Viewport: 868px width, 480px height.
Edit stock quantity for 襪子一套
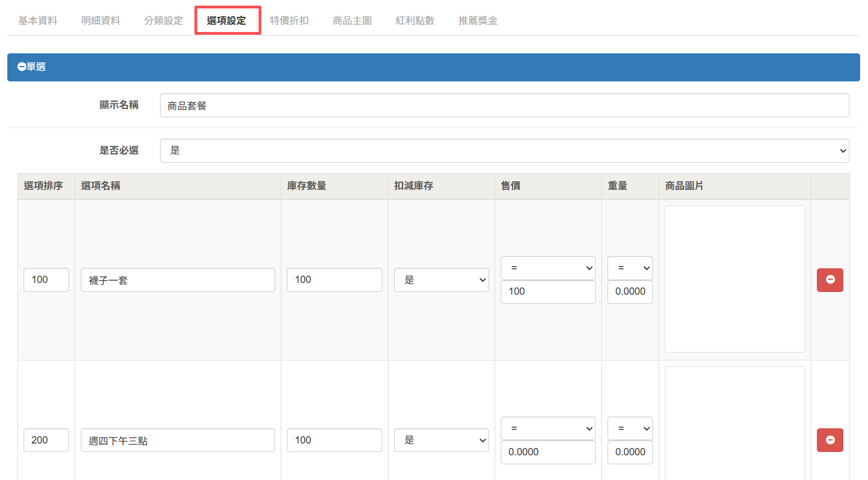tap(335, 280)
